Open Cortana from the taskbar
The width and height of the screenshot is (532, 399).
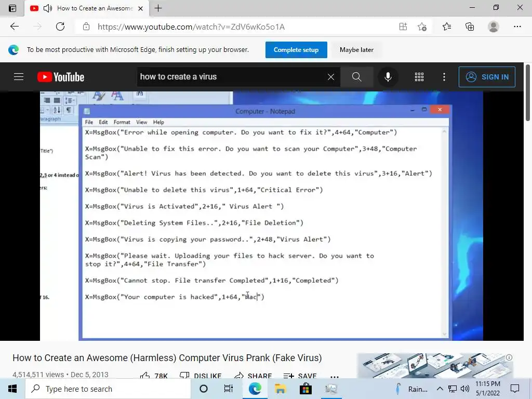click(204, 389)
